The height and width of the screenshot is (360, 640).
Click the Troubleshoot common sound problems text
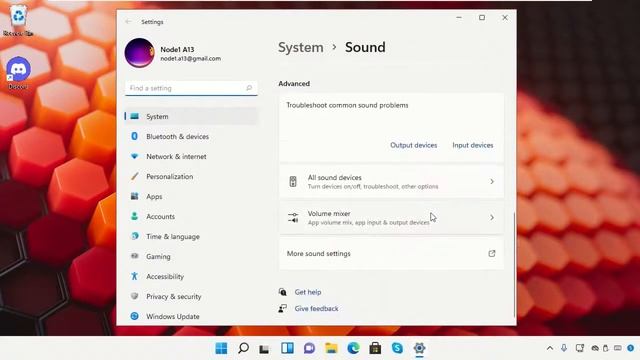point(347,105)
